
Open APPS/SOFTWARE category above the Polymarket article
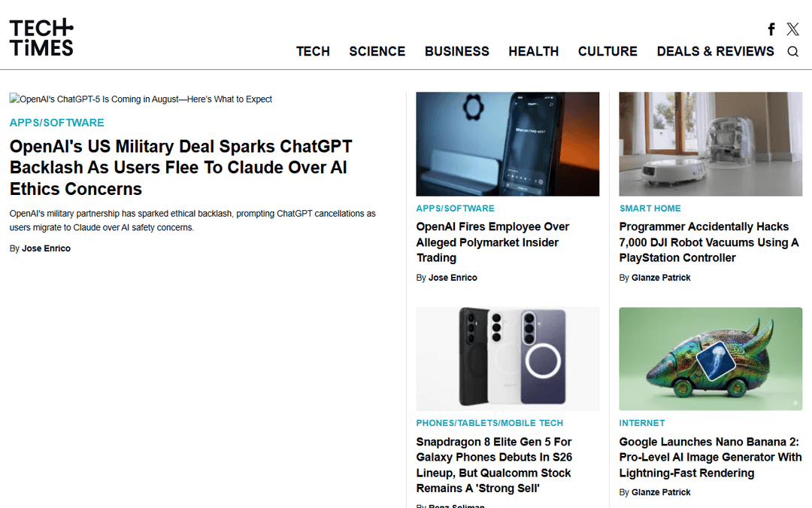click(x=455, y=208)
